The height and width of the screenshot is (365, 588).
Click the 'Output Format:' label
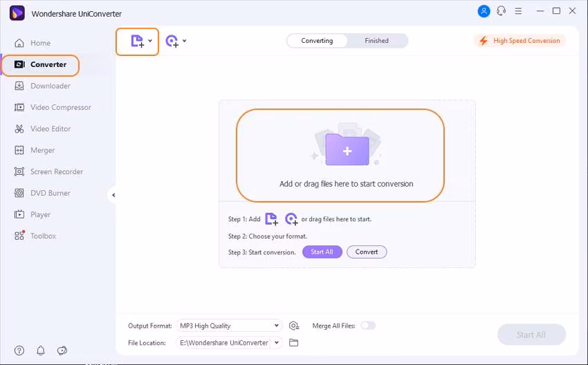(x=150, y=326)
